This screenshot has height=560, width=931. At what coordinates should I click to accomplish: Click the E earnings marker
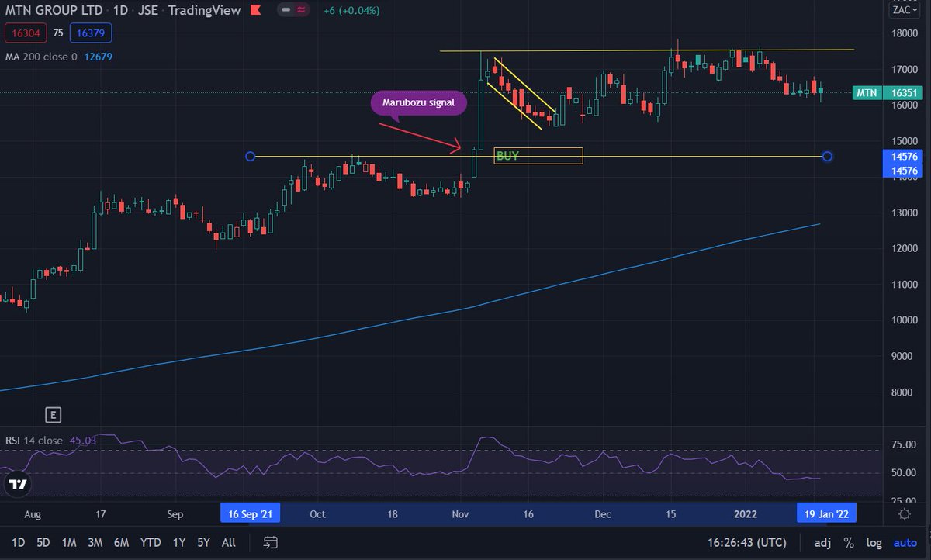click(53, 415)
